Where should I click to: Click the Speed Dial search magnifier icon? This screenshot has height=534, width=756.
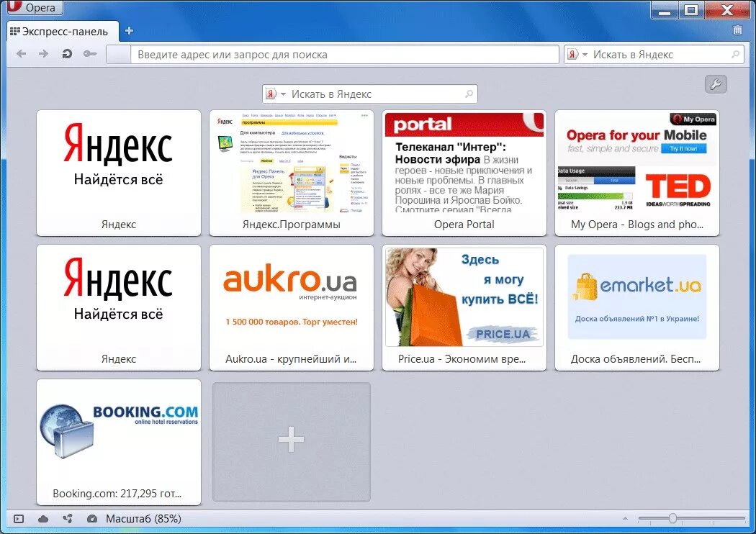(469, 94)
